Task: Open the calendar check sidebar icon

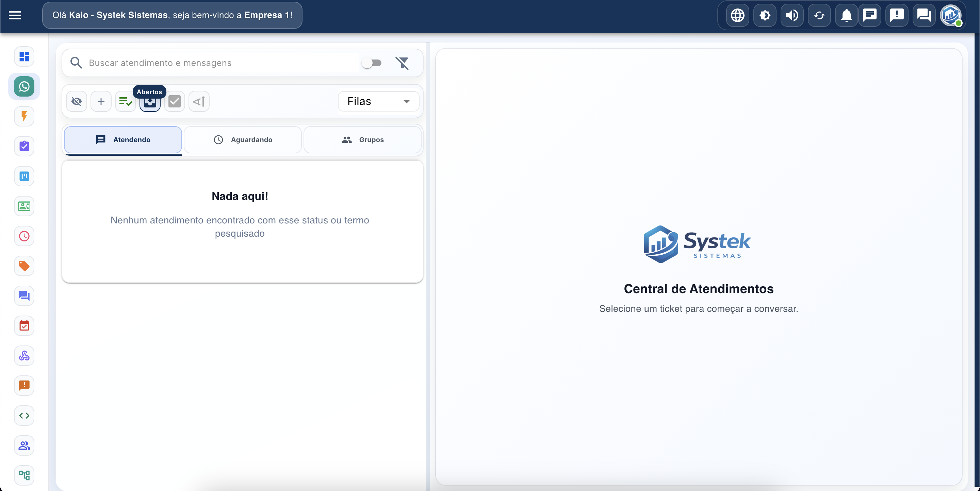Action: tap(24, 326)
